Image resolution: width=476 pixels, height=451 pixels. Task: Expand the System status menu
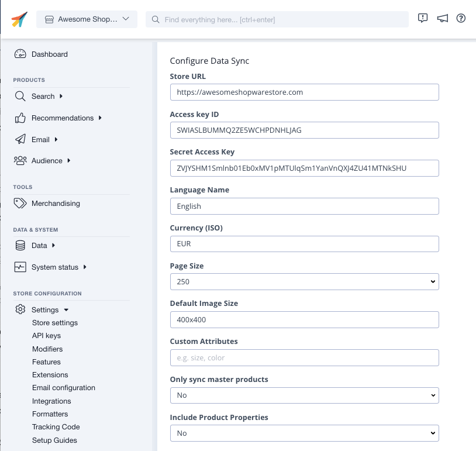(x=55, y=267)
